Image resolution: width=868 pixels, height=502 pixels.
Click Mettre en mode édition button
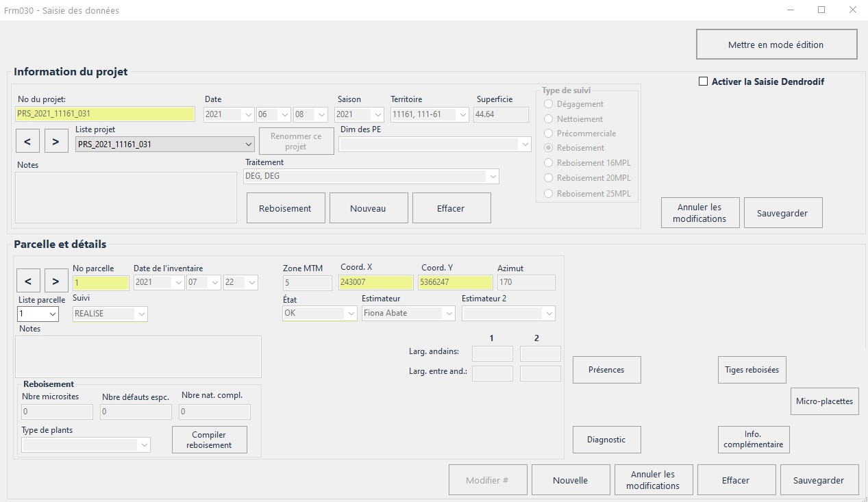(x=776, y=45)
